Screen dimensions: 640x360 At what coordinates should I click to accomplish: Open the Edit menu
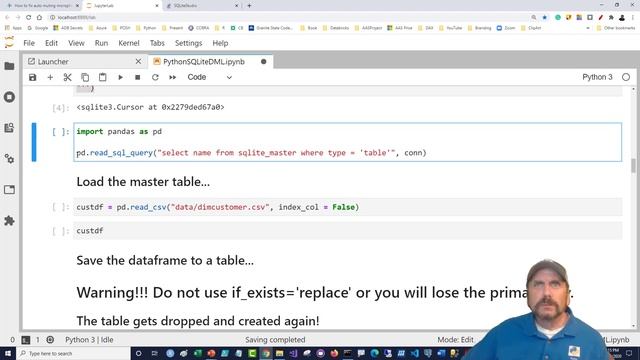tap(51, 43)
